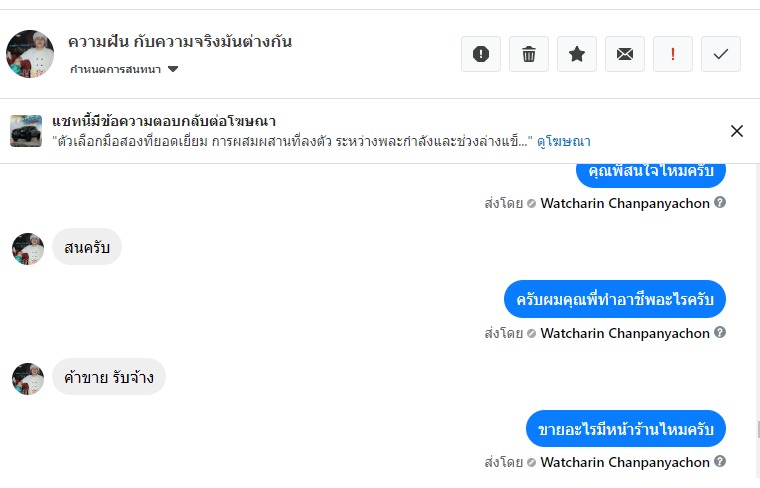The width and height of the screenshot is (760, 488).
Task: Delete conversation with the trash icon
Action: (x=529, y=54)
